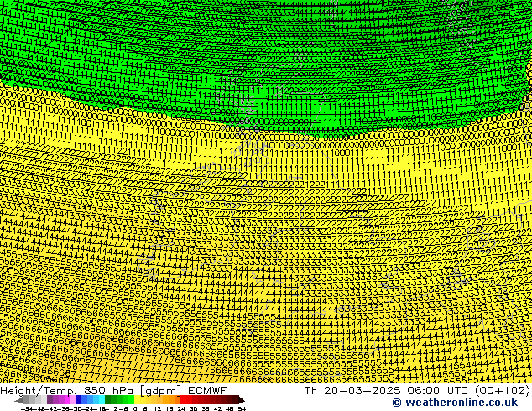Click the dark green -12 legend swatch
The width and height of the screenshot is (532, 411).
click(x=108, y=399)
